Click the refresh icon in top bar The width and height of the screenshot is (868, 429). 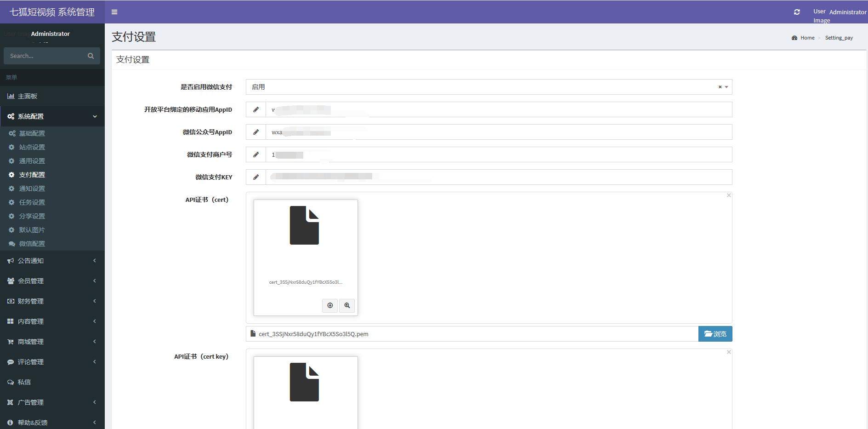[797, 12]
